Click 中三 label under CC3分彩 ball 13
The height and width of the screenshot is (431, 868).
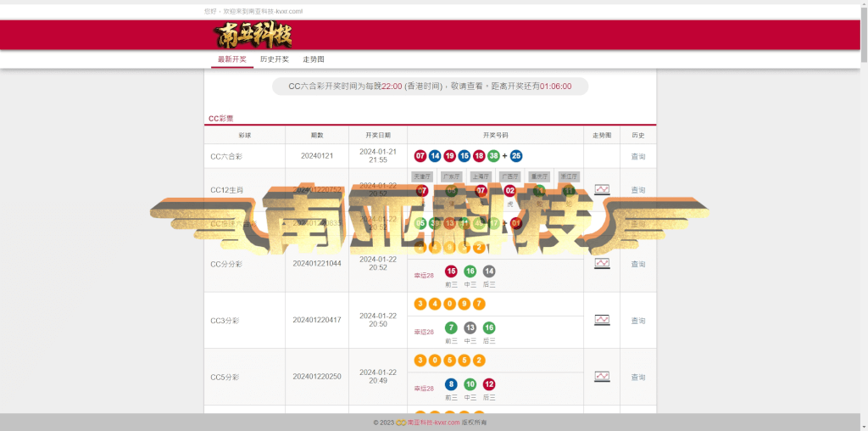pos(470,341)
